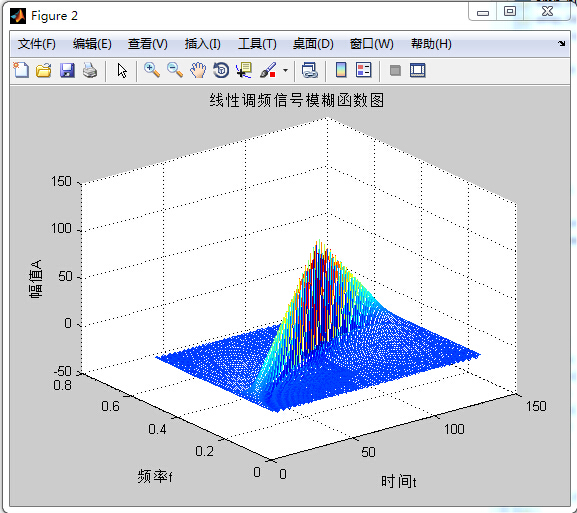Show plot tools and dock figure
The width and height of the screenshot is (577, 513).
coord(418,70)
